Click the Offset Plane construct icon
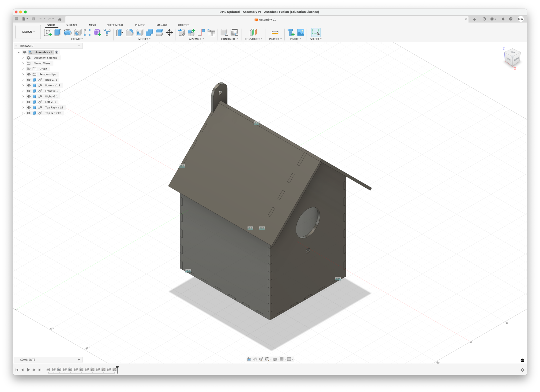 pyautogui.click(x=253, y=32)
